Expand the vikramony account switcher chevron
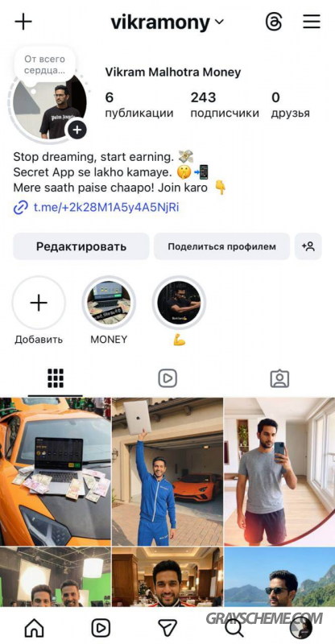Screen dimensions: 335x644 [x=220, y=22]
